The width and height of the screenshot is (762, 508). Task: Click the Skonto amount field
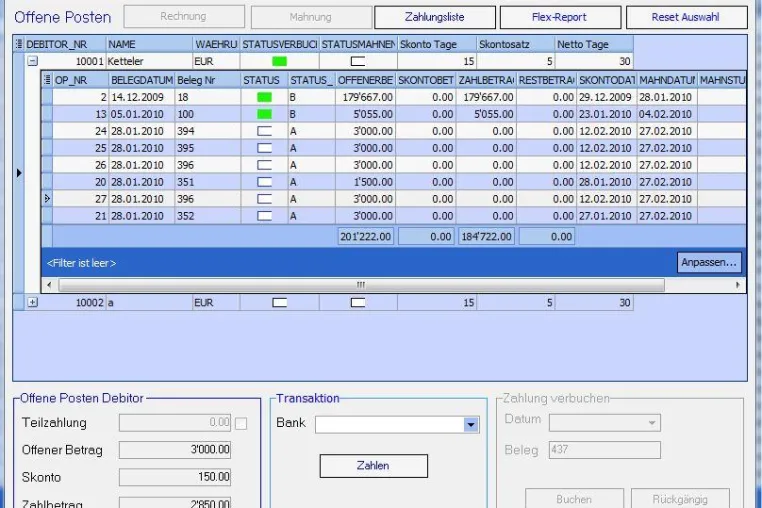[175, 477]
